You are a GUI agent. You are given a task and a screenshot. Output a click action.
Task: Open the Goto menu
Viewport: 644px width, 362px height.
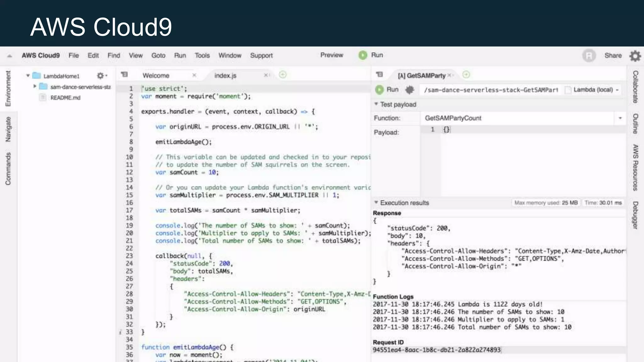158,55
